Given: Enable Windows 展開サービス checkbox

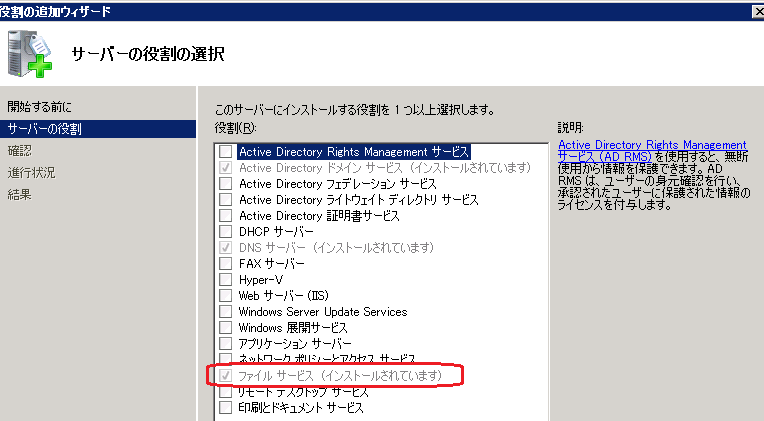Looking at the screenshot, I should (226, 328).
